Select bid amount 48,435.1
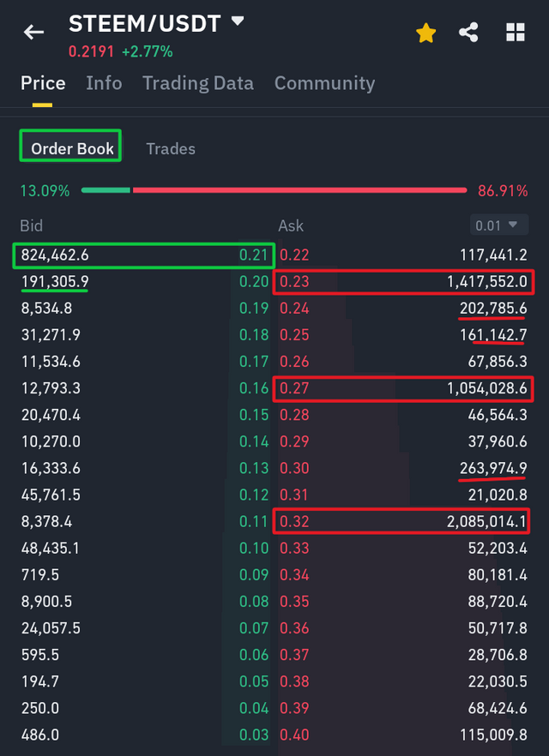 coord(51,549)
